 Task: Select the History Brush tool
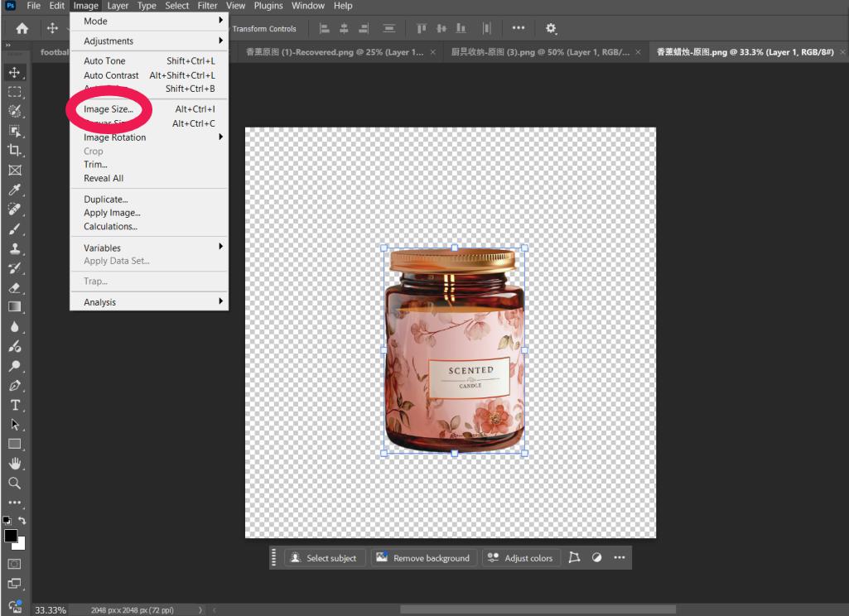[x=15, y=268]
